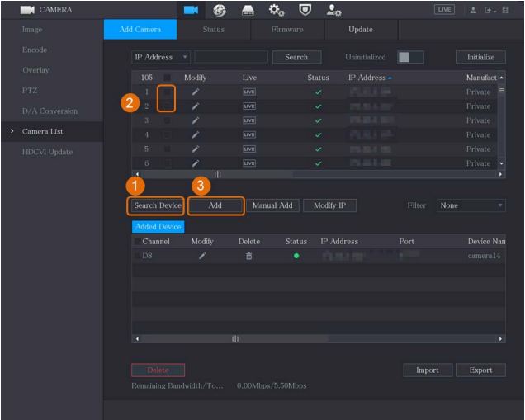Click the modify pencil for searched device 2
This screenshot has width=525, height=420.
[x=196, y=106]
